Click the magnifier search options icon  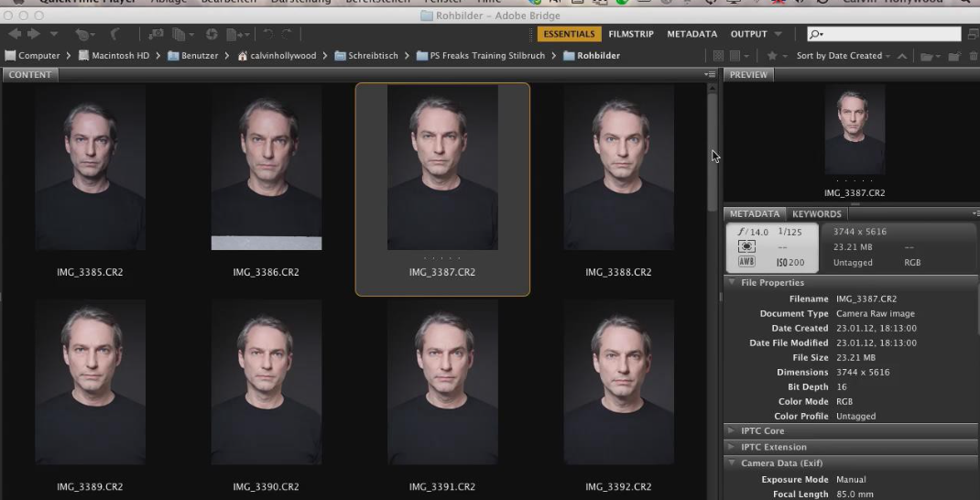816,35
